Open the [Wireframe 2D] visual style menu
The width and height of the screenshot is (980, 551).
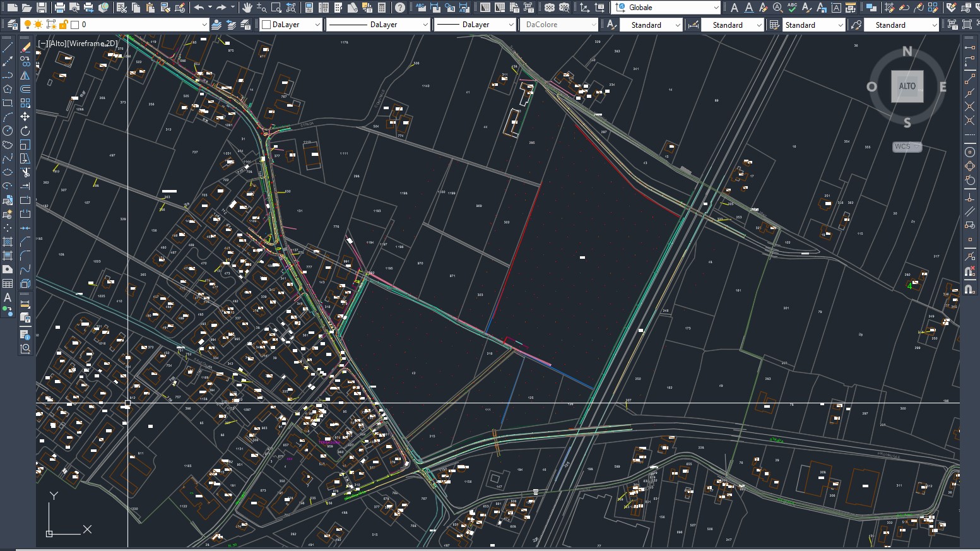(93, 44)
